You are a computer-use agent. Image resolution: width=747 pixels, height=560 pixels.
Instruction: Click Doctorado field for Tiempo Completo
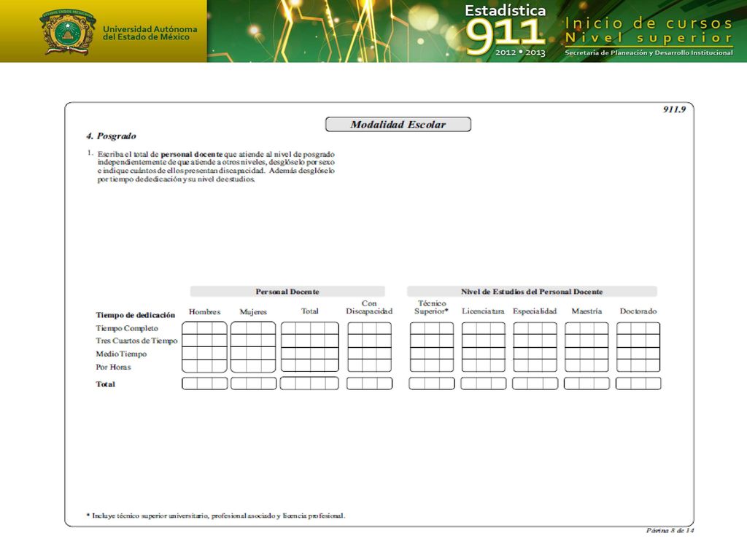[638, 328]
